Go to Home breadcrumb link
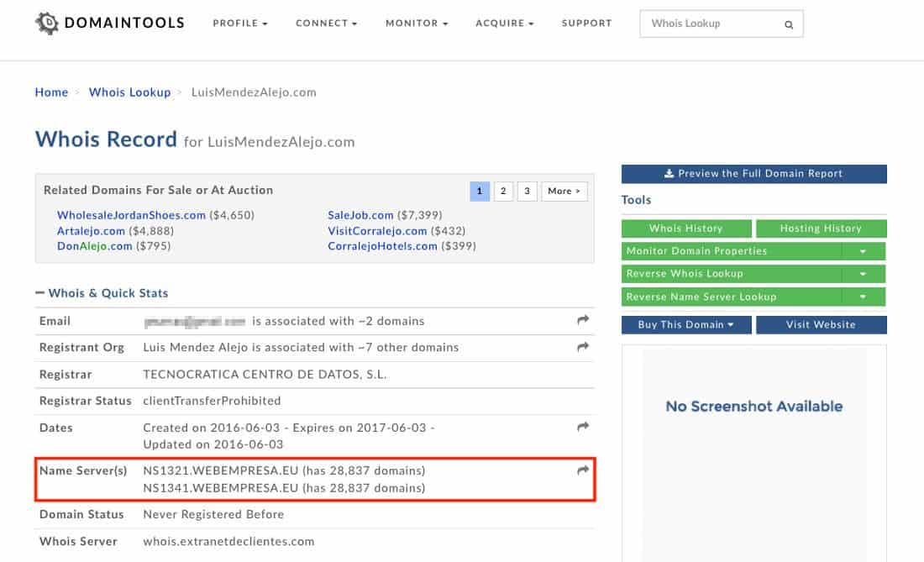 coord(51,92)
